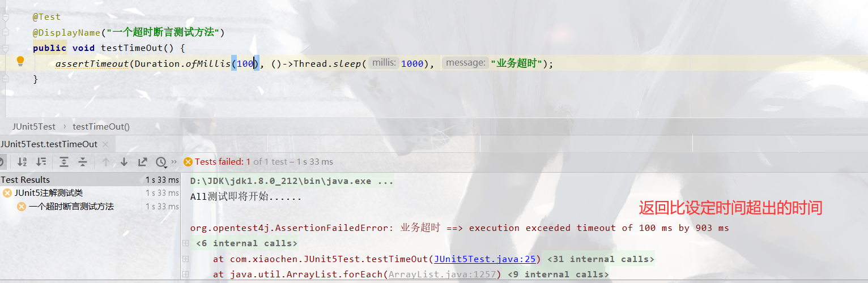Select the JUnit5注解测试类 tree node
This screenshot has width=868, height=283.
coord(49,193)
